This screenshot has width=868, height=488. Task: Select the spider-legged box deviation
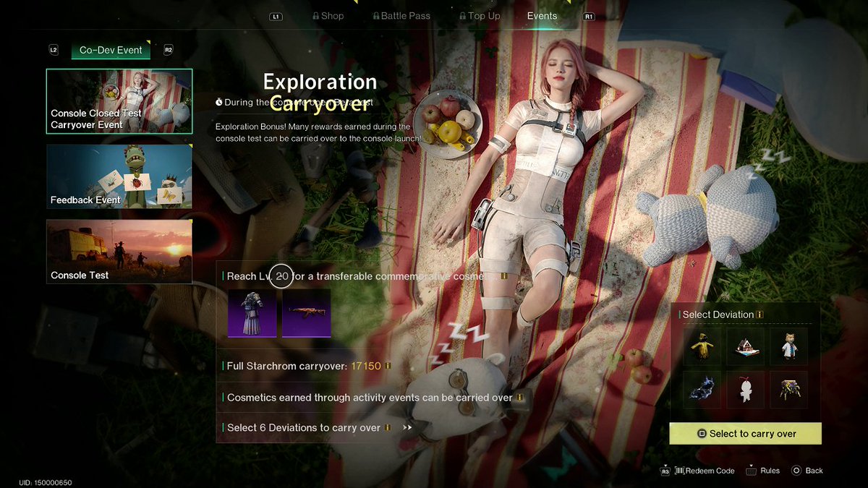point(788,390)
